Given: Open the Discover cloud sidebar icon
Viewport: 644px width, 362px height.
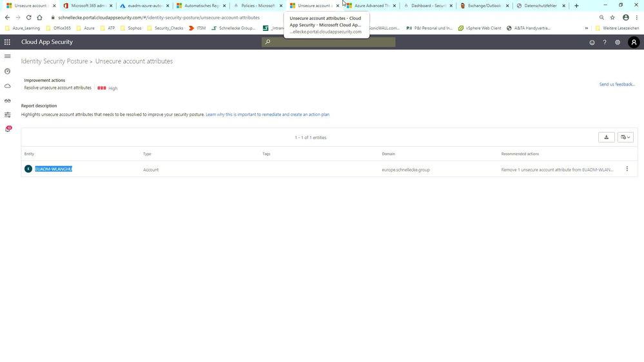Looking at the screenshot, I should tap(7, 86).
